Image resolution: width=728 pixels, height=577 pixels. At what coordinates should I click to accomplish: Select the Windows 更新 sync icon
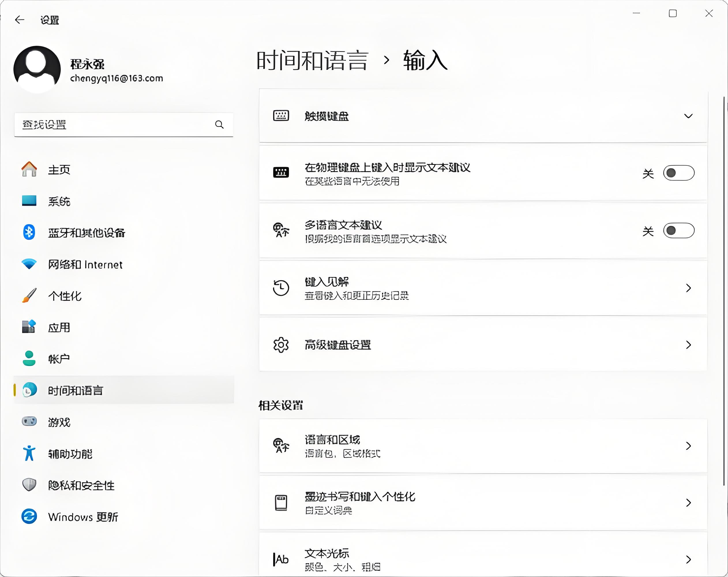click(29, 516)
